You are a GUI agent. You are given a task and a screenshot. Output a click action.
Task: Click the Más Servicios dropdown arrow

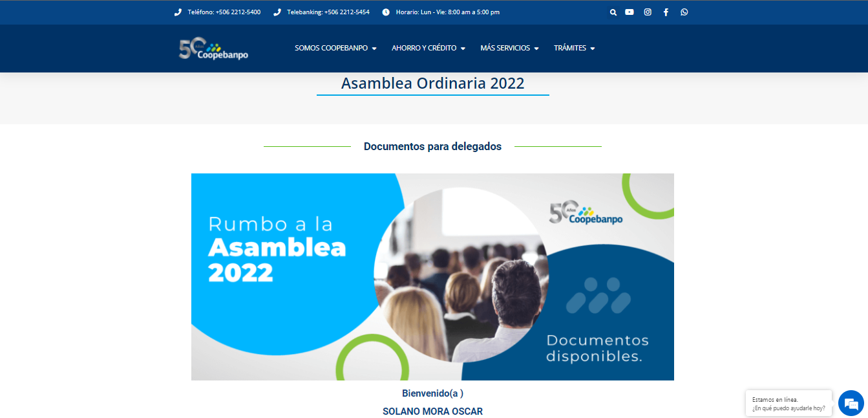(536, 49)
